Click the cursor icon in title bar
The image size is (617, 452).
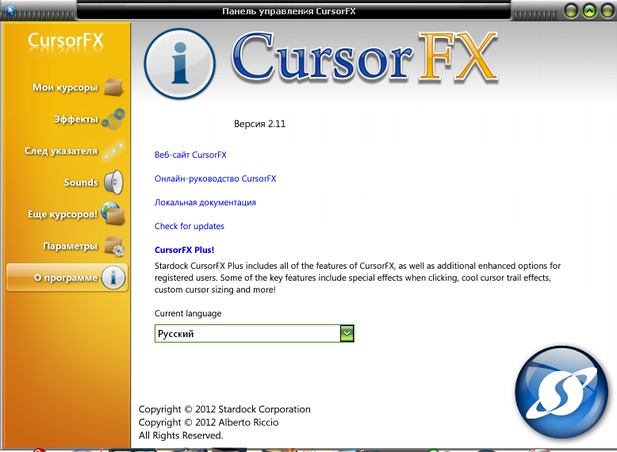10,9
